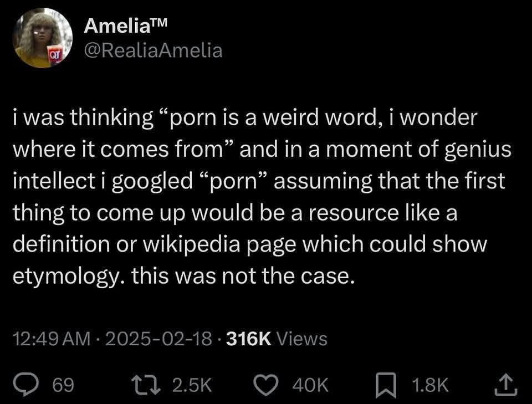Click the 69 replies count

(63, 385)
